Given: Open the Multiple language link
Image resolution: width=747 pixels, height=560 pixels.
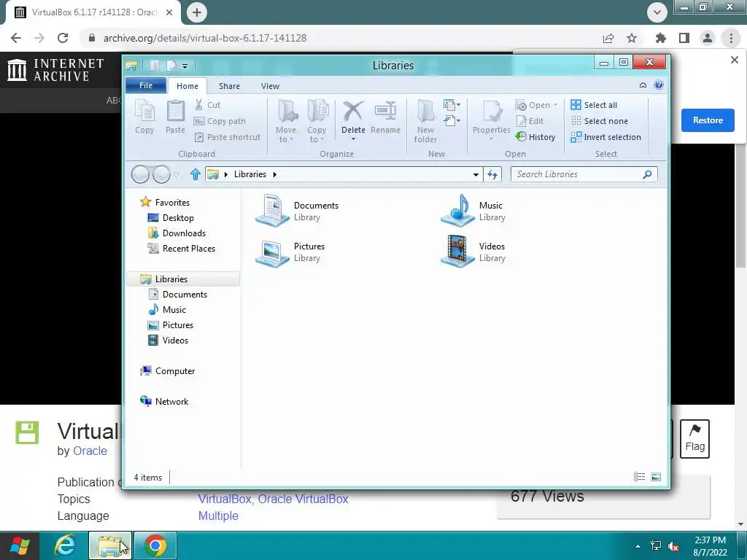Looking at the screenshot, I should tap(218, 516).
